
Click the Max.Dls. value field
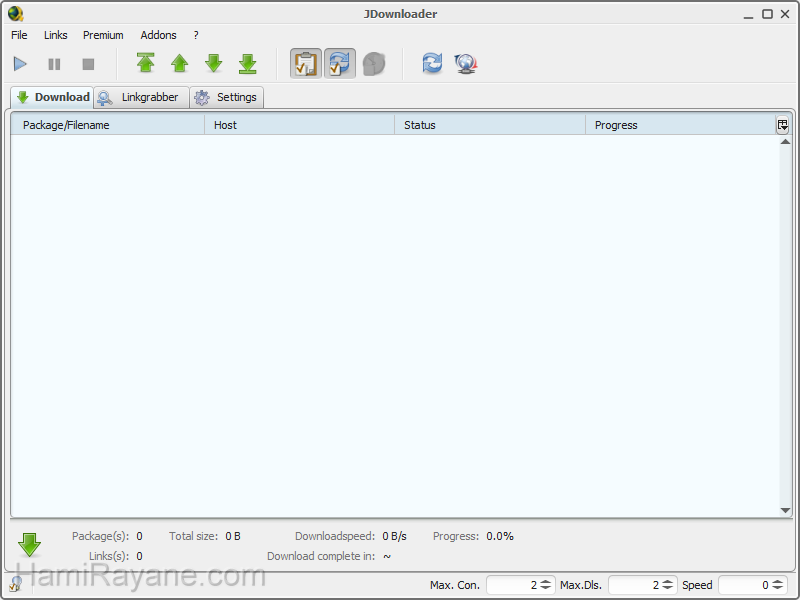point(635,585)
